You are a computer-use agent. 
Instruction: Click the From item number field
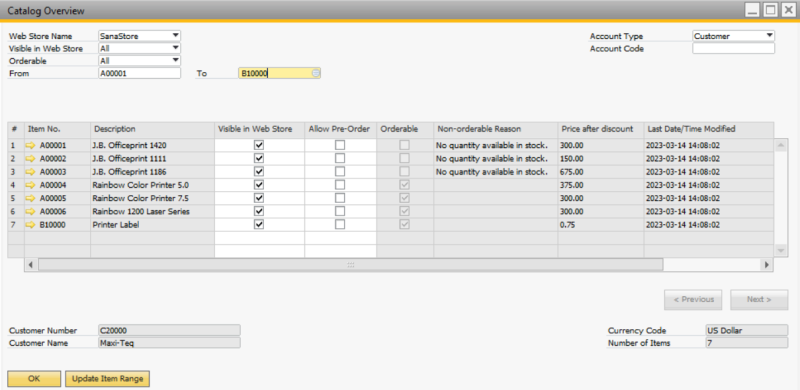[139, 74]
